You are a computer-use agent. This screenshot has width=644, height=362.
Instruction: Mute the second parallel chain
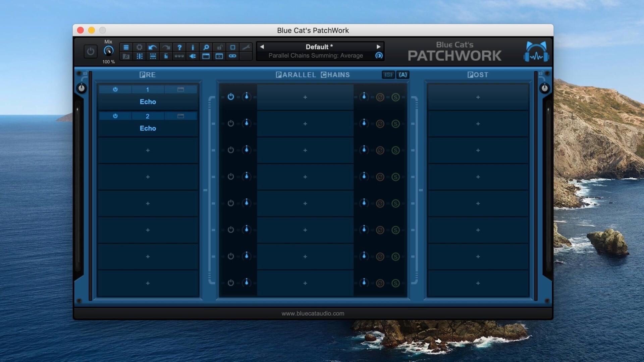pos(380,123)
